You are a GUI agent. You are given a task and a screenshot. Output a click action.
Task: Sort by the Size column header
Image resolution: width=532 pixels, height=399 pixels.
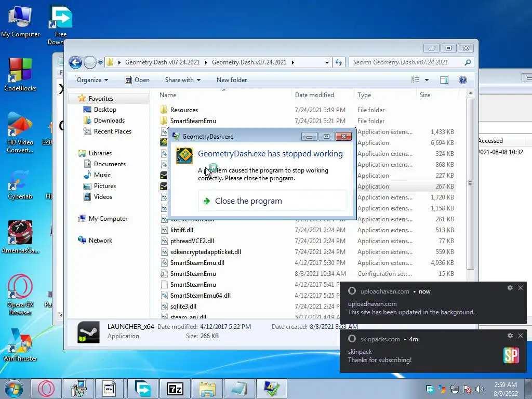tap(425, 95)
